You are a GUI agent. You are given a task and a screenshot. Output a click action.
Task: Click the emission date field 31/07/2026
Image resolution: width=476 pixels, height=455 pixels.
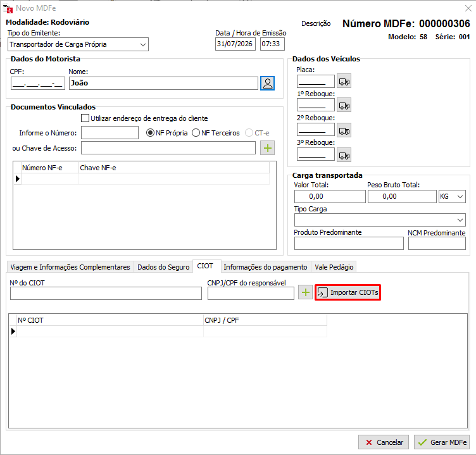click(x=235, y=44)
